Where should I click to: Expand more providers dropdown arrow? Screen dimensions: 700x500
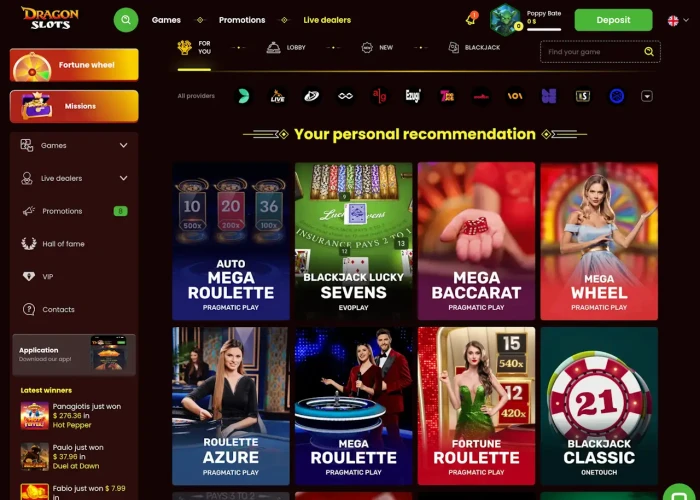click(x=647, y=96)
